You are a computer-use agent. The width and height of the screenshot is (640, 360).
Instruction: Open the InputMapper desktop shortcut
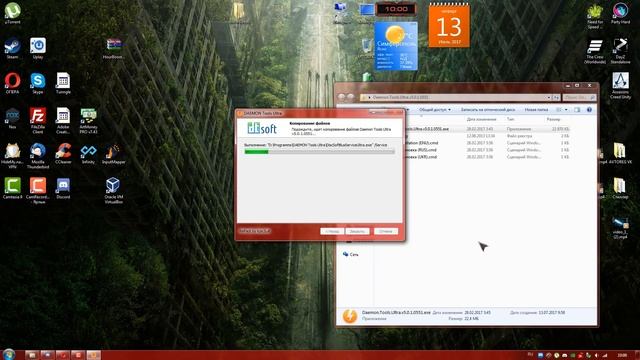[113, 153]
